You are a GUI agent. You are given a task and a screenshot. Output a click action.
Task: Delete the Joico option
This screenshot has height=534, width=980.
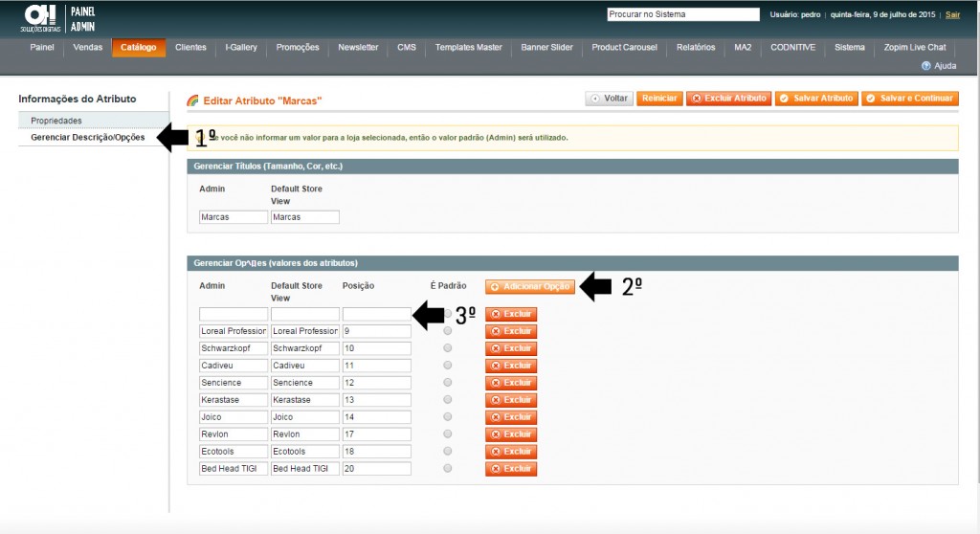pyautogui.click(x=511, y=417)
